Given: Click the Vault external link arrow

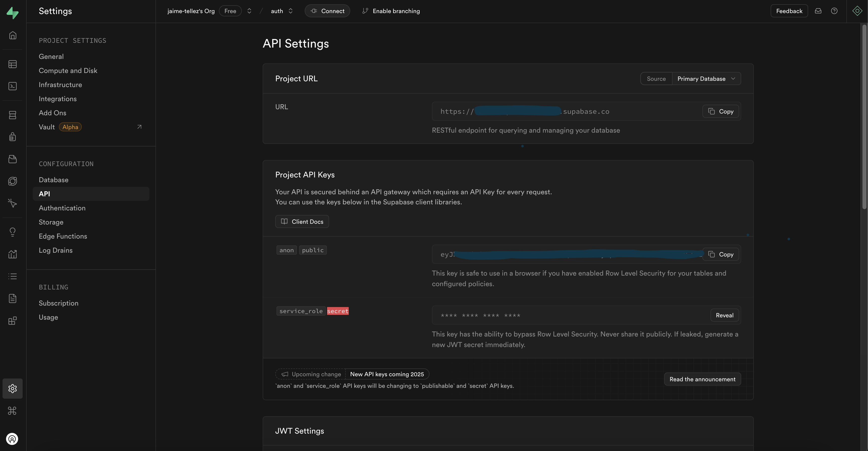Looking at the screenshot, I should click(139, 127).
